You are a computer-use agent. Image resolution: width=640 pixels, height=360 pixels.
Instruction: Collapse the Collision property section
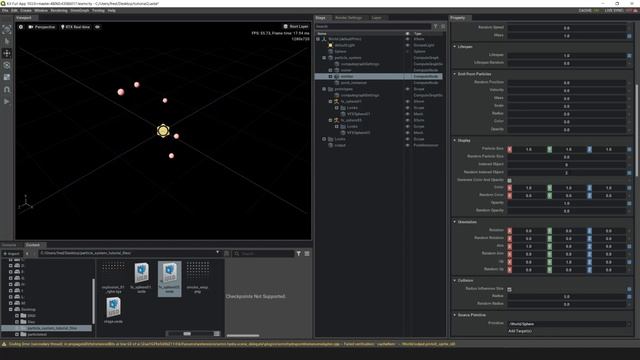pyautogui.click(x=455, y=280)
